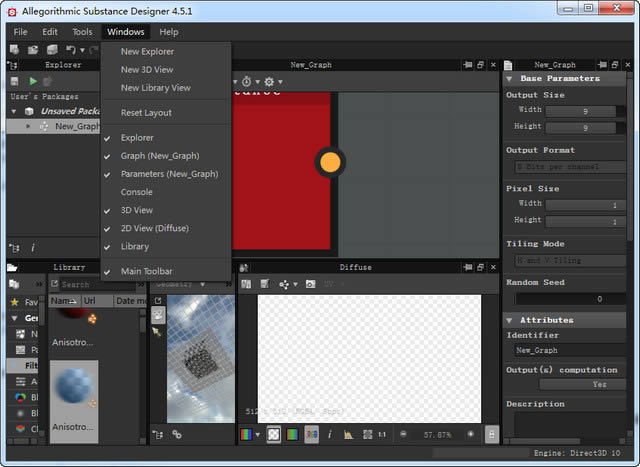Select Reset Layout in the Windows menu
This screenshot has width=640, height=467.
(146, 113)
